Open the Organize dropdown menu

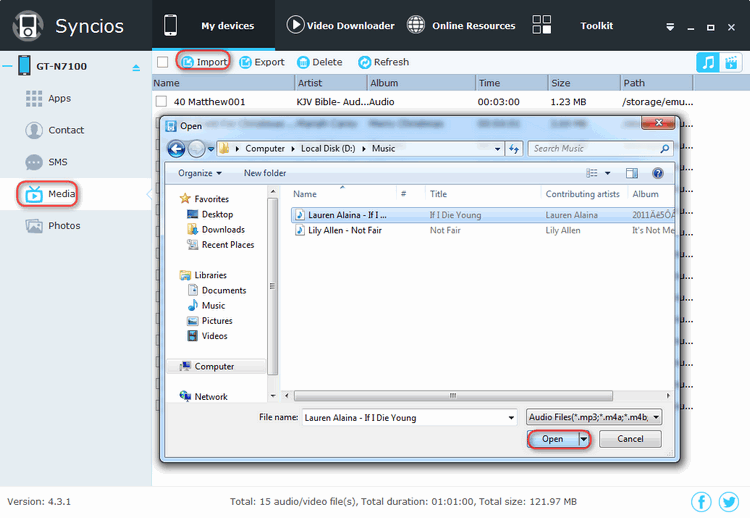click(199, 173)
